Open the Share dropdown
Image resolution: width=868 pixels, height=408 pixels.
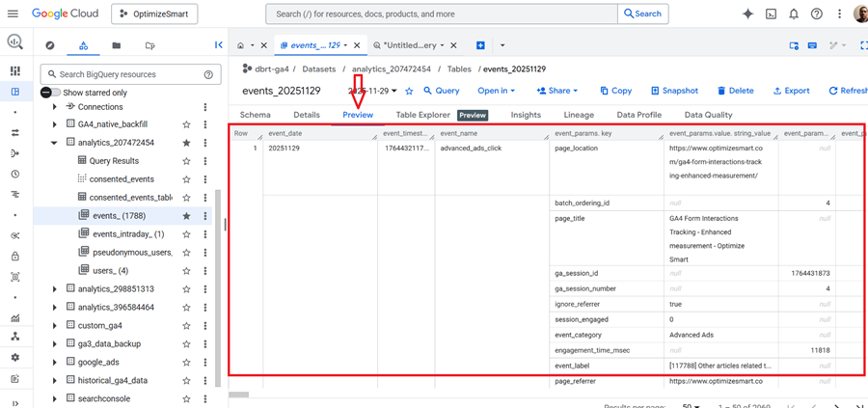tap(556, 91)
